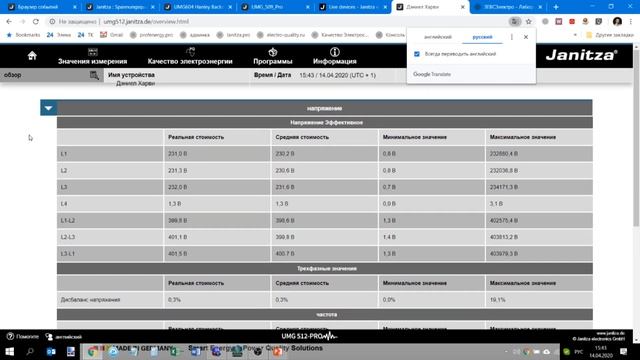This screenshot has height=360, width=640.
Task: Open Outlook from taskbar
Action: click(x=51, y=351)
